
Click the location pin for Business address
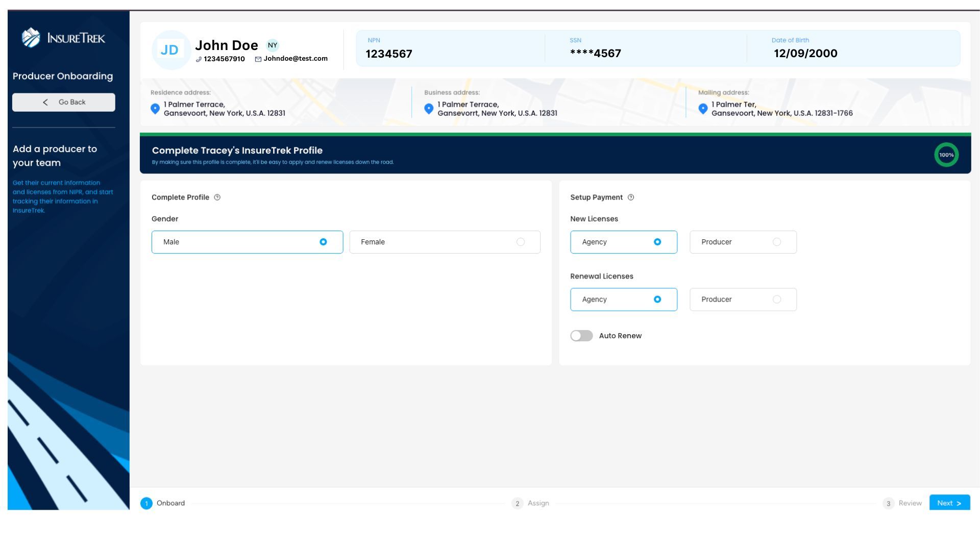click(x=429, y=108)
